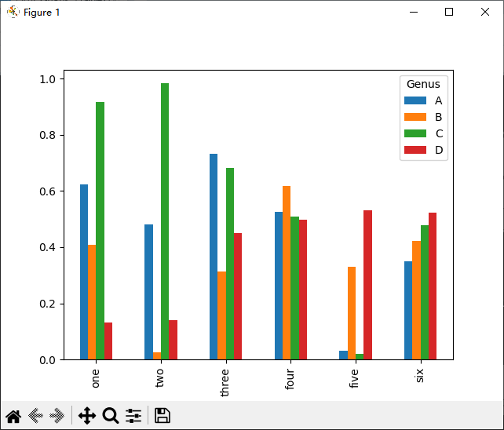Click the red D legend swatch
This screenshot has height=430, width=504.
click(x=415, y=150)
